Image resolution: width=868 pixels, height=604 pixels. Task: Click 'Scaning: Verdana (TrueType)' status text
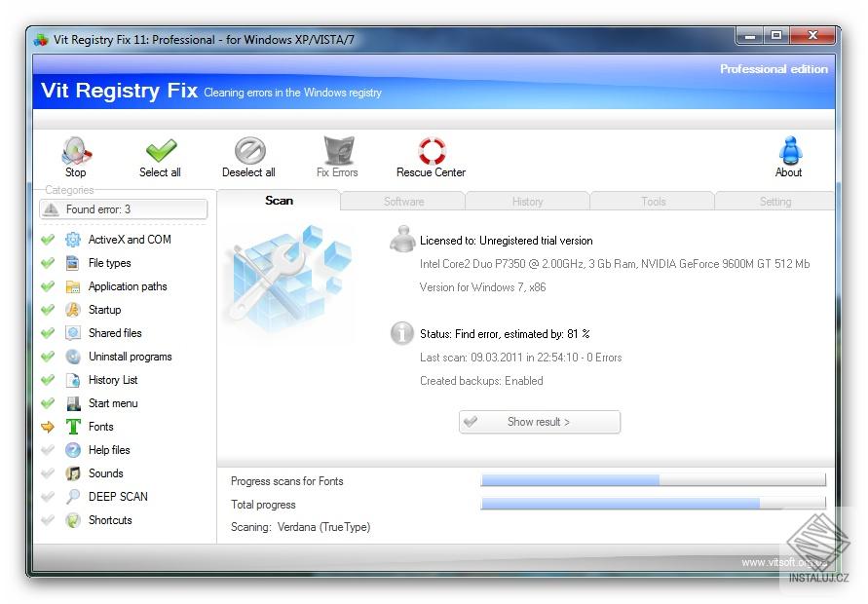[x=301, y=527]
